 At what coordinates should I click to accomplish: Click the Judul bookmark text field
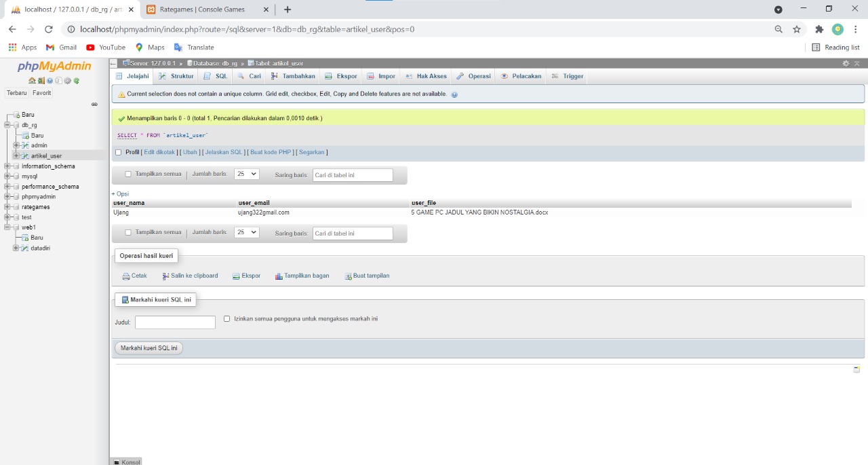(x=175, y=322)
